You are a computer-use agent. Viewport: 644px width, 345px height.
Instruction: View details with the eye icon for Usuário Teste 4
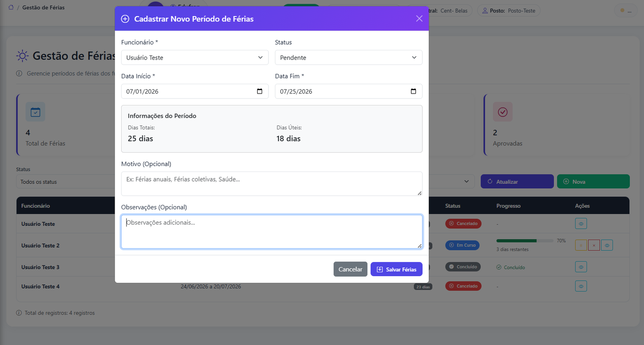tap(581, 286)
